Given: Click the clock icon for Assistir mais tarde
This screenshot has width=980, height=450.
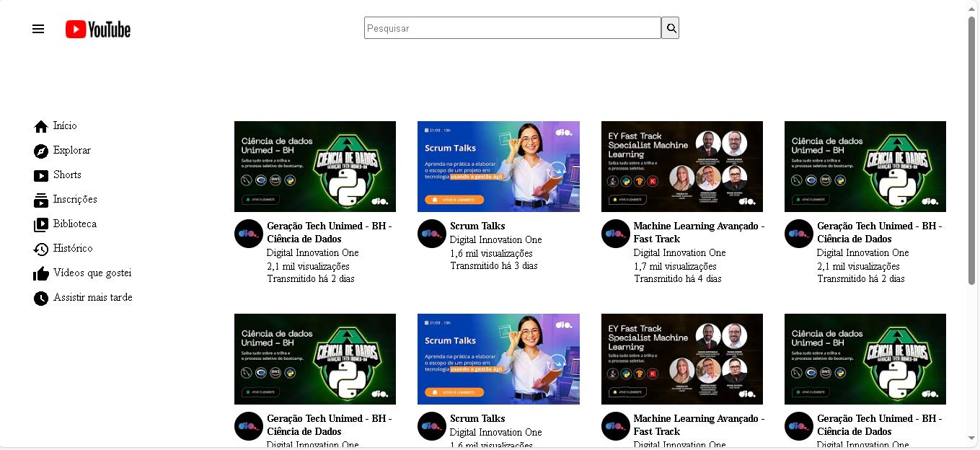Looking at the screenshot, I should (41, 299).
